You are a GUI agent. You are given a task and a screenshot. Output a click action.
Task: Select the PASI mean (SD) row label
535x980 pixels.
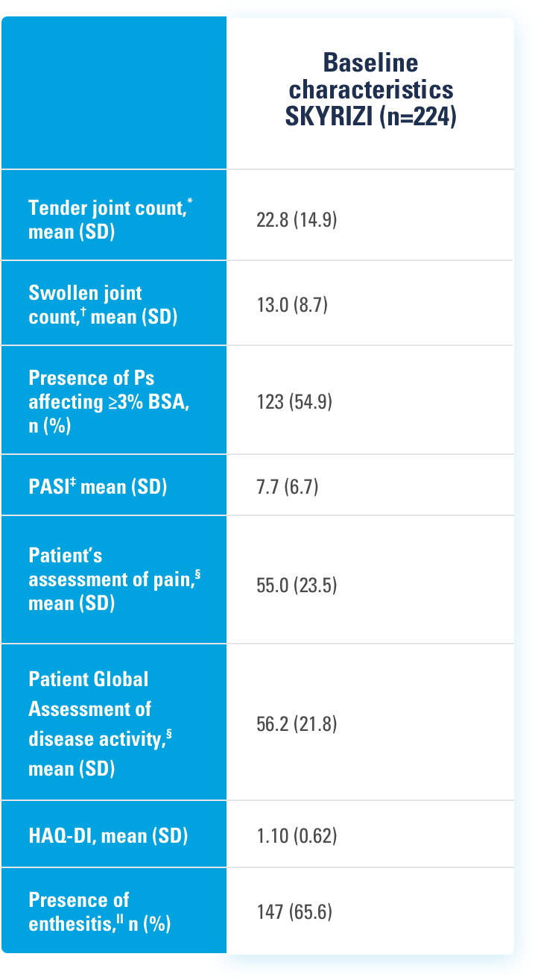98,487
